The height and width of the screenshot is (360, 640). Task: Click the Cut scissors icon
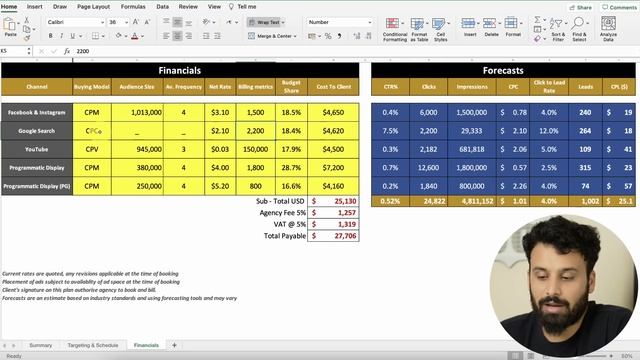click(x=27, y=20)
